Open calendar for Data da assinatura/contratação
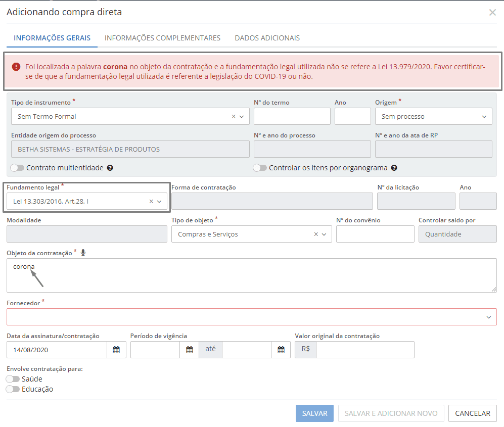Screen dimensions: 504x427 [116, 350]
